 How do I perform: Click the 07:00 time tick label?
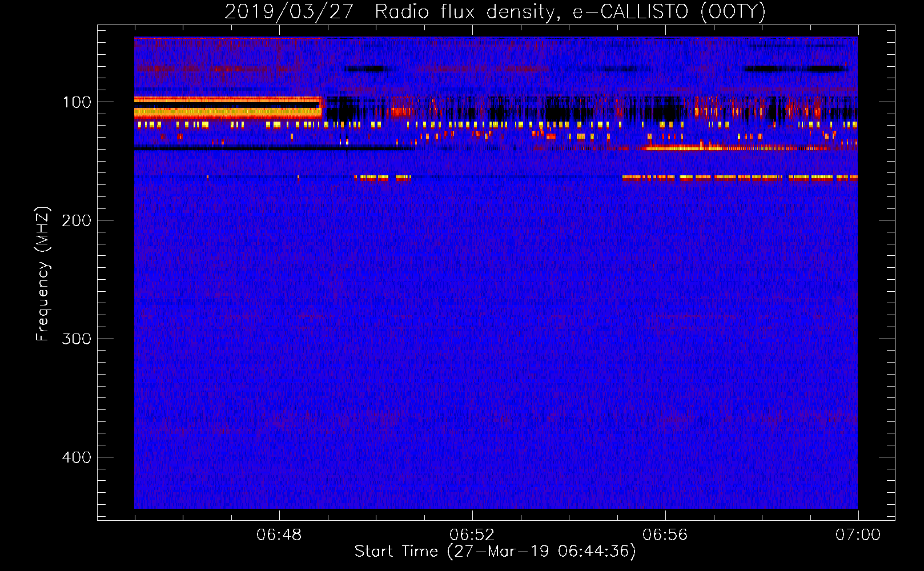click(x=858, y=535)
